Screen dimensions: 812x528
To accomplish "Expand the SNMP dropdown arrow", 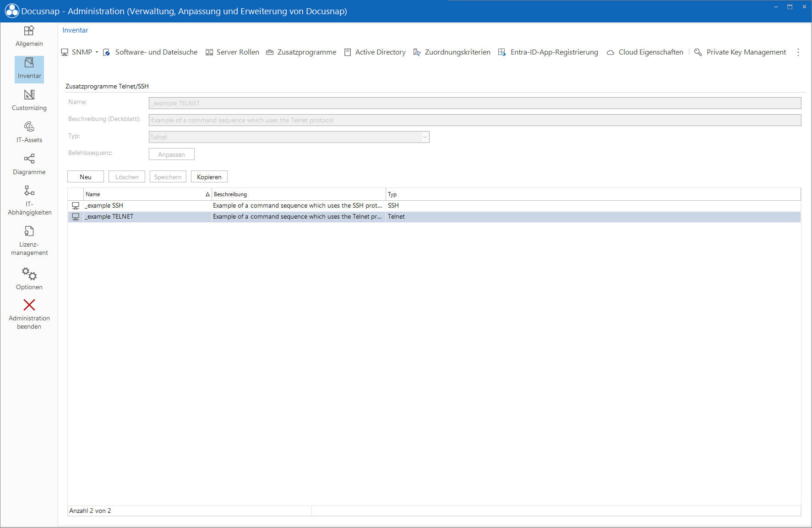I will [x=97, y=52].
